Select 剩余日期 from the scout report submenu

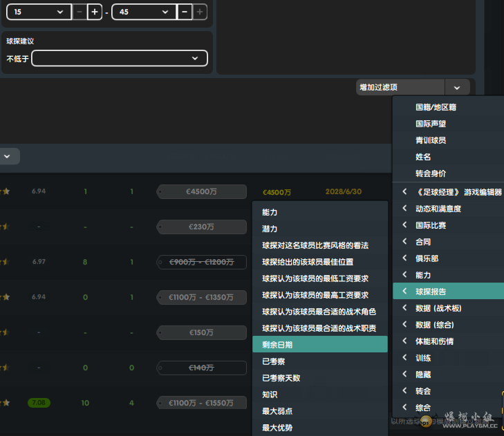click(x=319, y=344)
